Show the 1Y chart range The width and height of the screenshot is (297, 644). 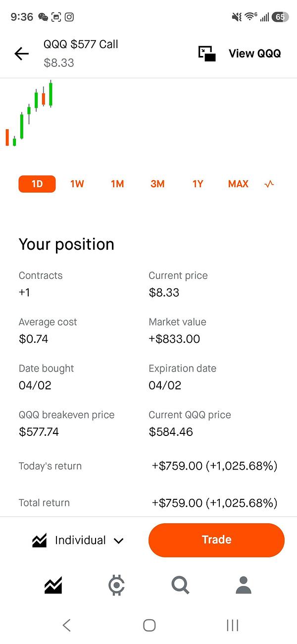tap(198, 184)
